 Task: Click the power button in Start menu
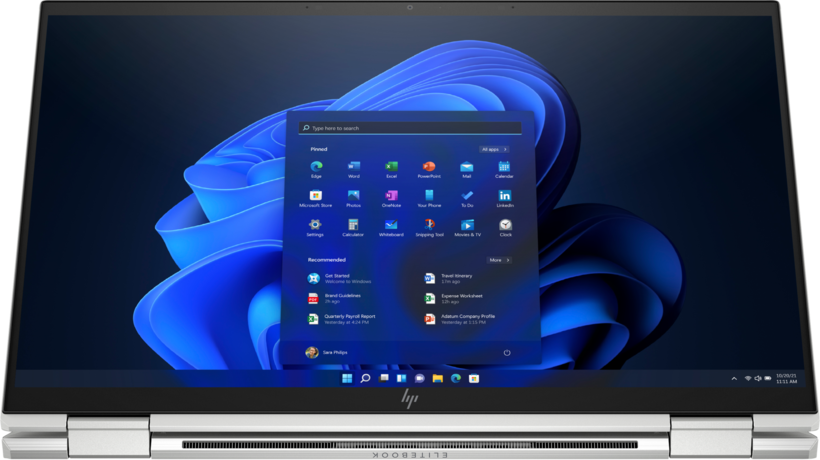click(507, 352)
